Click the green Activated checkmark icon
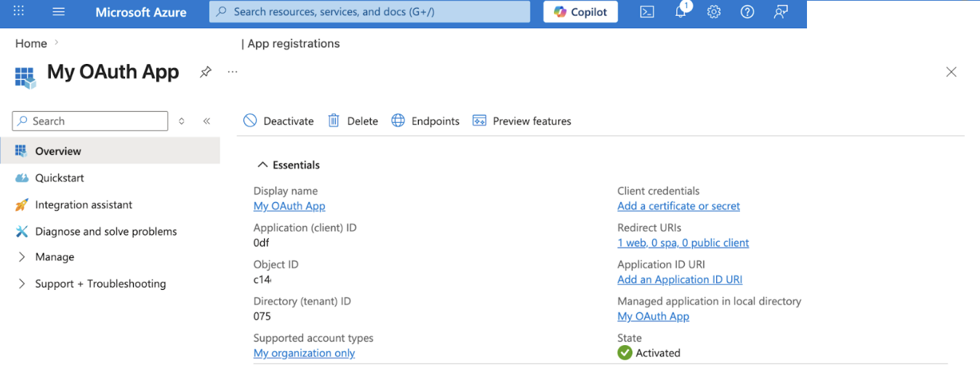The image size is (980, 375). tap(625, 353)
